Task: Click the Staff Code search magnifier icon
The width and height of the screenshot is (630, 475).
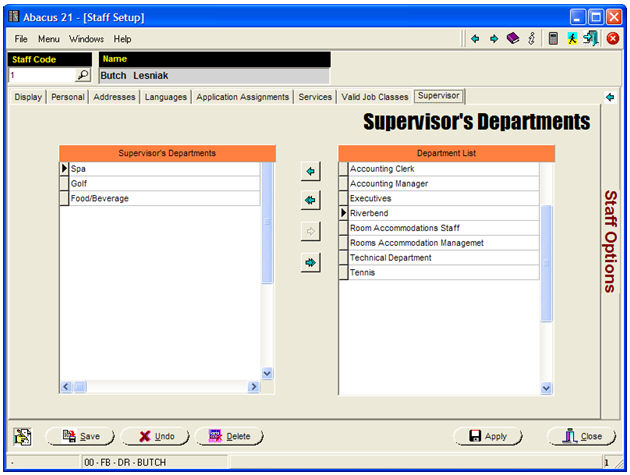Action: (83, 75)
